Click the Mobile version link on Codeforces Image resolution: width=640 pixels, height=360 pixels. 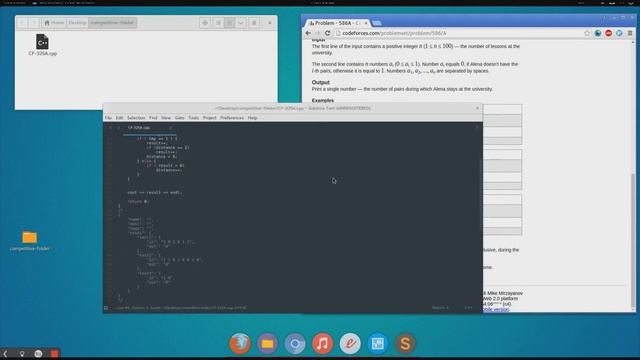[496, 309]
